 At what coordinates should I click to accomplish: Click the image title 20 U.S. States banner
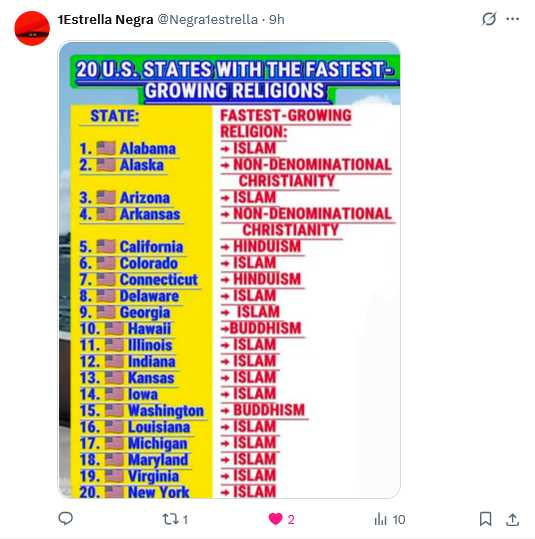tap(234, 79)
